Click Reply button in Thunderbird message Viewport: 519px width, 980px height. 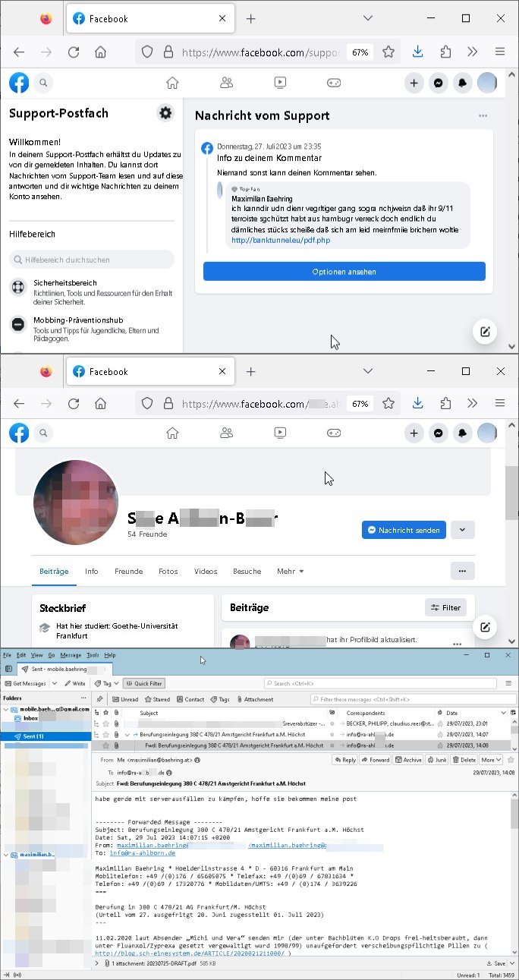tap(344, 759)
